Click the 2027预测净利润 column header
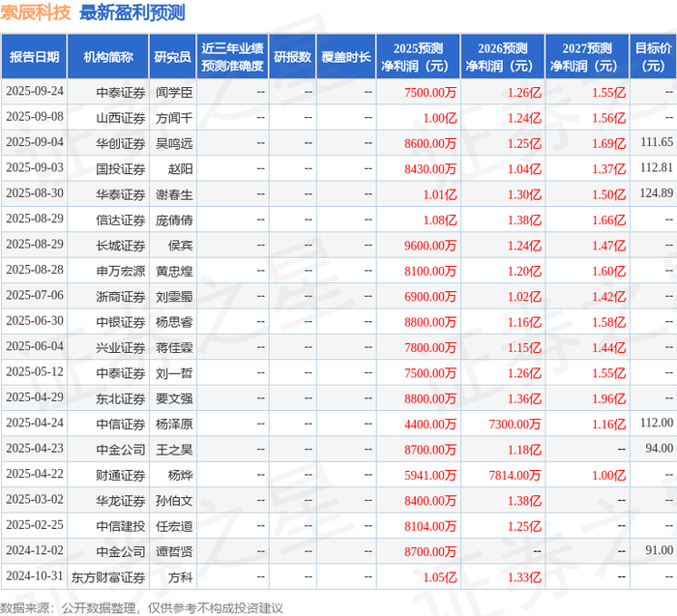The height and width of the screenshot is (616, 677). click(x=587, y=57)
